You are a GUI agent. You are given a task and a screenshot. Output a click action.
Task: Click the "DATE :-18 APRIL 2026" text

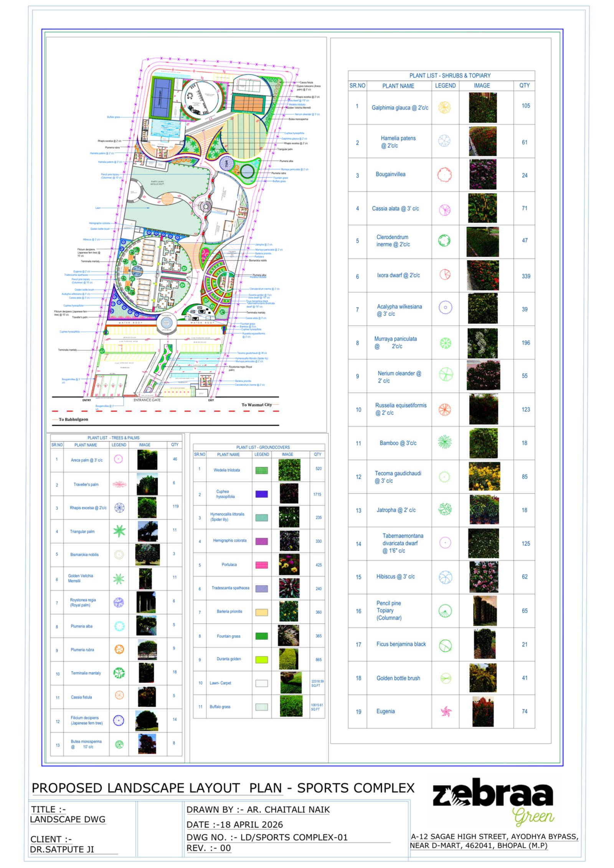pyautogui.click(x=234, y=825)
